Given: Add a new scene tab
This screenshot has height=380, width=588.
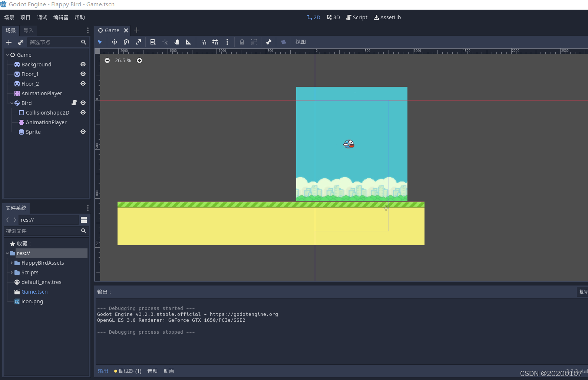Looking at the screenshot, I should pos(137,30).
